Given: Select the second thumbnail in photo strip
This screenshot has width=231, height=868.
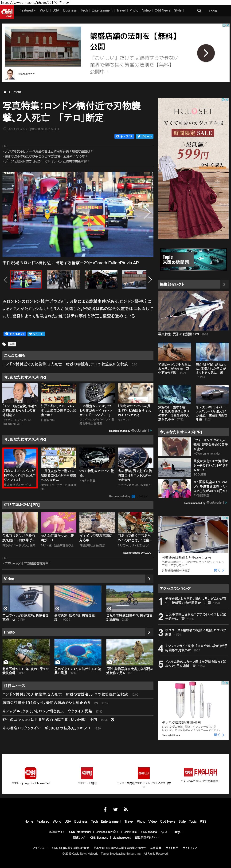Looking at the screenshot, I should [x=63, y=279].
